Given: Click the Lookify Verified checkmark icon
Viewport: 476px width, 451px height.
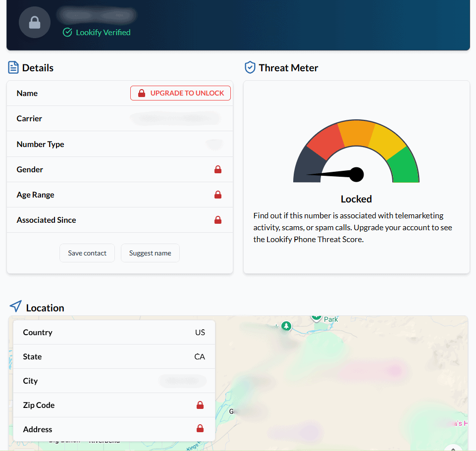Looking at the screenshot, I should coord(68,33).
